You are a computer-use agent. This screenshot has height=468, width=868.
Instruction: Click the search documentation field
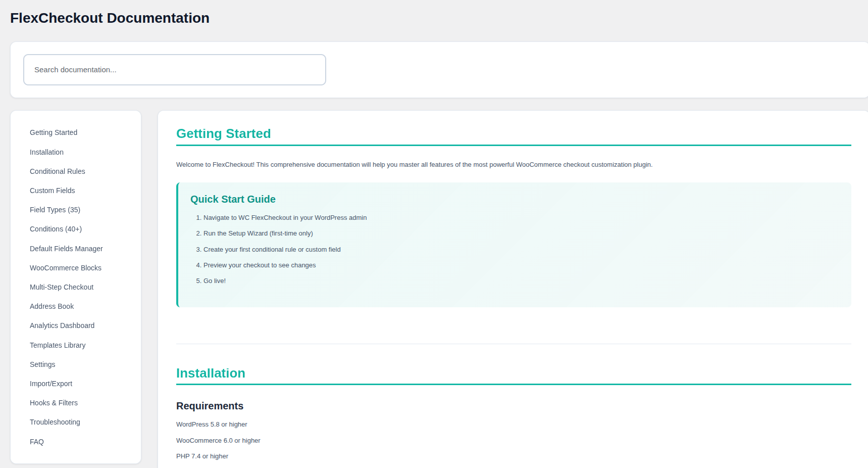pyautogui.click(x=174, y=70)
